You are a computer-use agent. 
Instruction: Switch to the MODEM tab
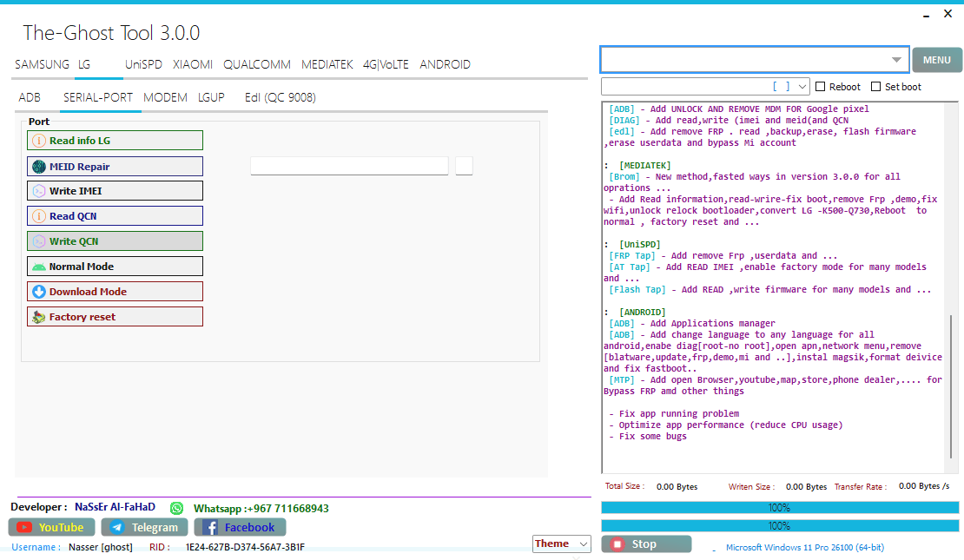(165, 98)
